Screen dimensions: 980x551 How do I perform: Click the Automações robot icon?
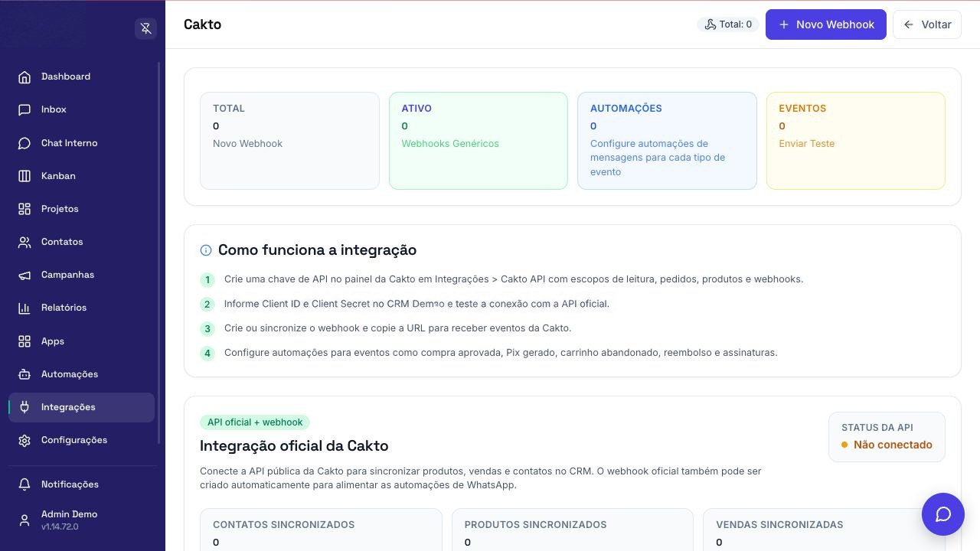point(24,374)
